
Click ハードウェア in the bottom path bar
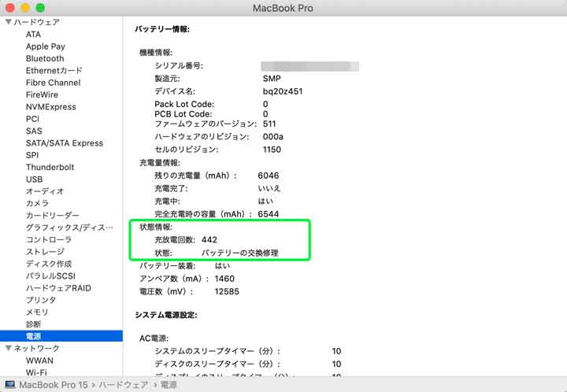point(124,385)
